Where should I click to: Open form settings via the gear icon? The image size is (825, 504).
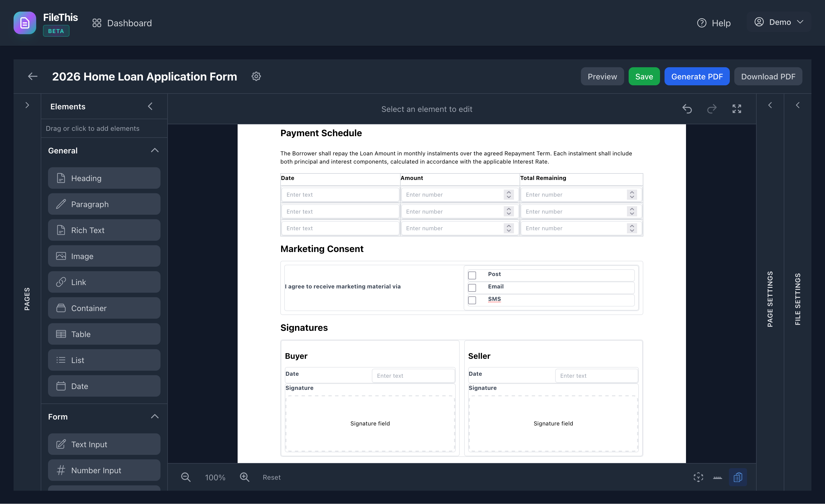pyautogui.click(x=256, y=76)
